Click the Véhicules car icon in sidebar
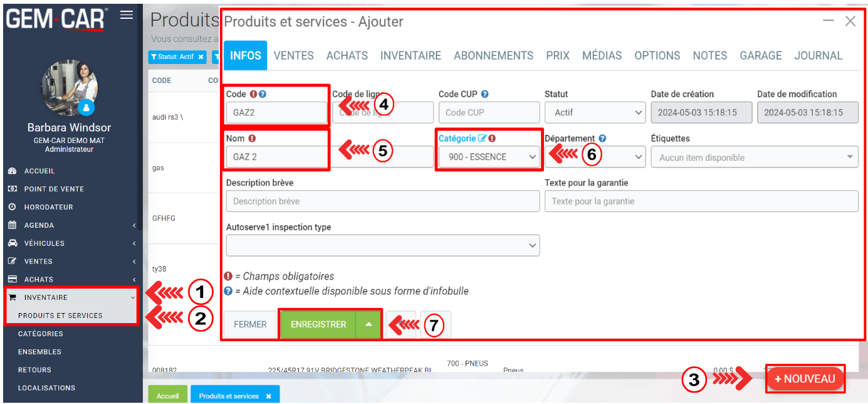Screen dimensions: 868x404 (x=11, y=243)
